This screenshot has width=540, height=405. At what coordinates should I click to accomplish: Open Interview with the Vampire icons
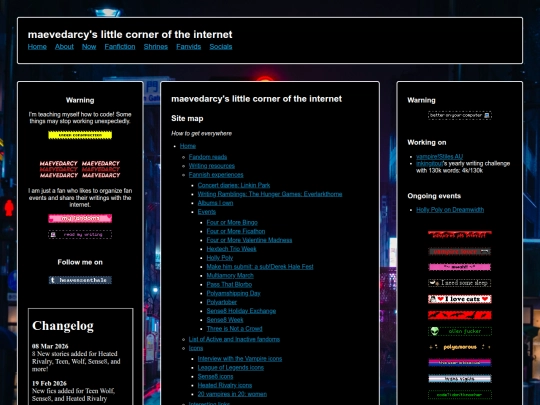[x=240, y=359]
